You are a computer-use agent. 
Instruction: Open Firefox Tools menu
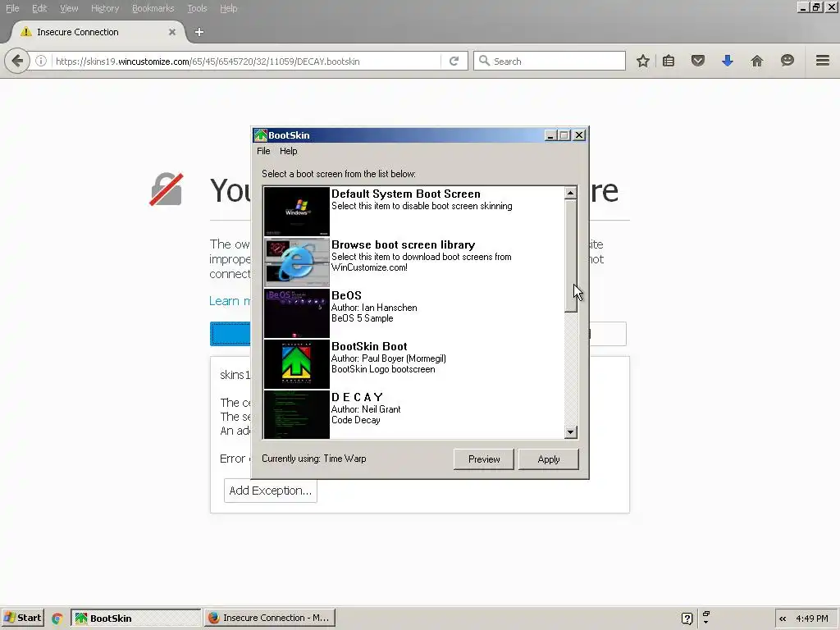click(197, 8)
